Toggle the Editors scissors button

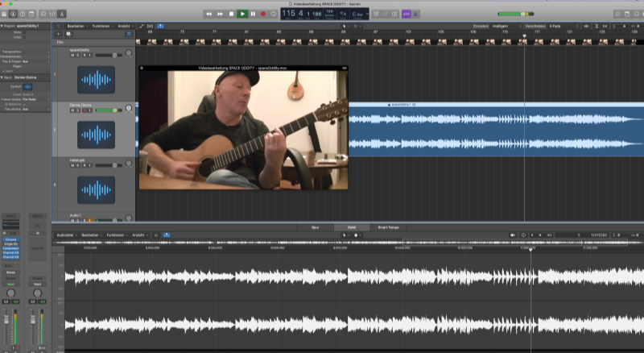[x=62, y=14]
